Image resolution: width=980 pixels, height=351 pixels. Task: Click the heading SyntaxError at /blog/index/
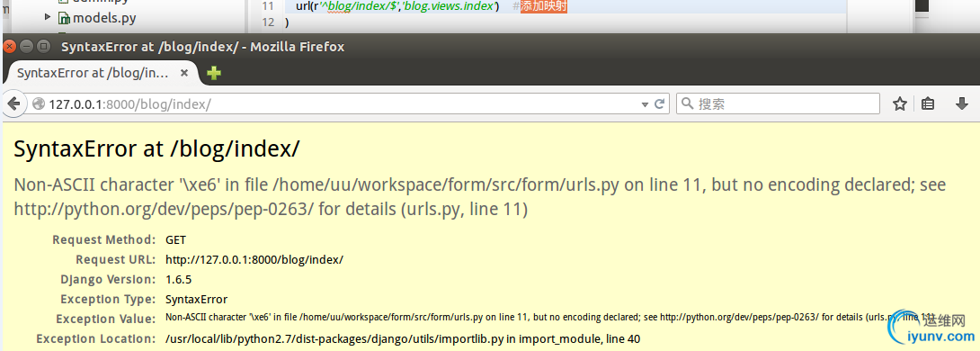156,148
